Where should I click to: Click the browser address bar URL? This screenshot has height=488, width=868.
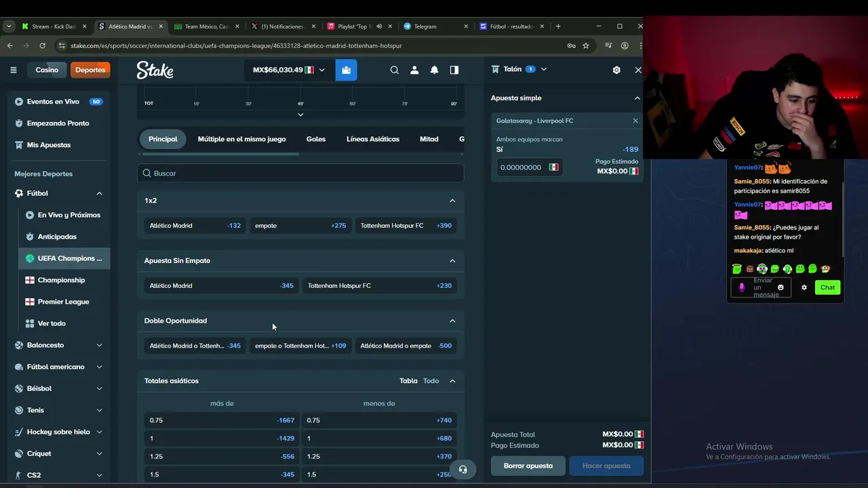tap(236, 45)
